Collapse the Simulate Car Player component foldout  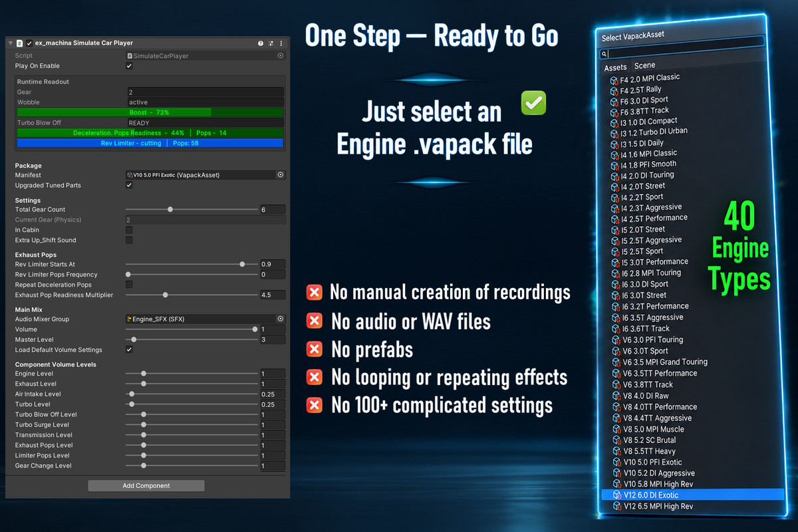pyautogui.click(x=11, y=43)
